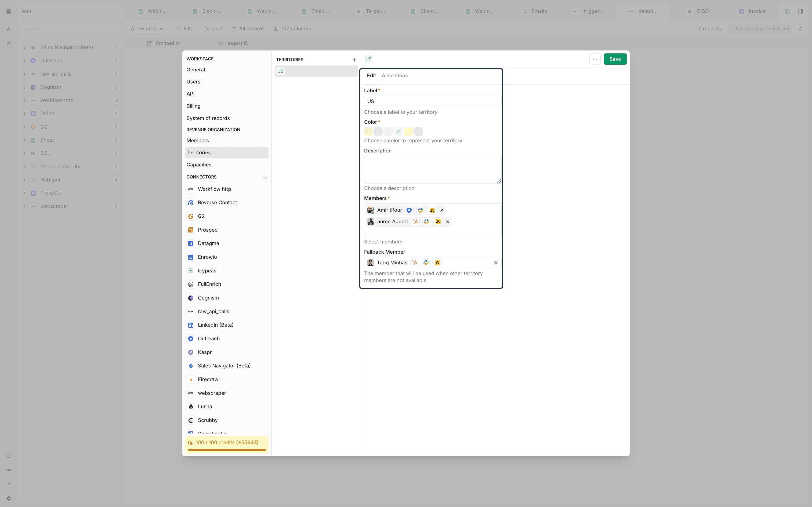Open Users settings
This screenshot has height=507, width=812.
pos(227,82)
